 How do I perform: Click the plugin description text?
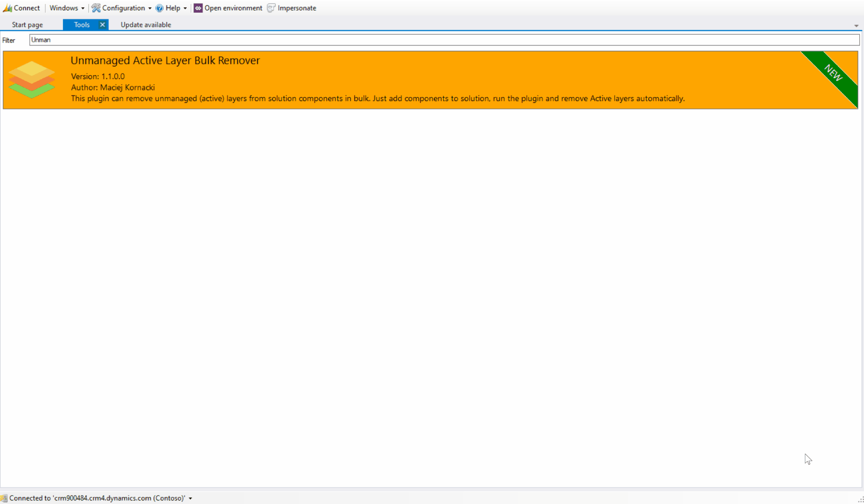tap(378, 99)
